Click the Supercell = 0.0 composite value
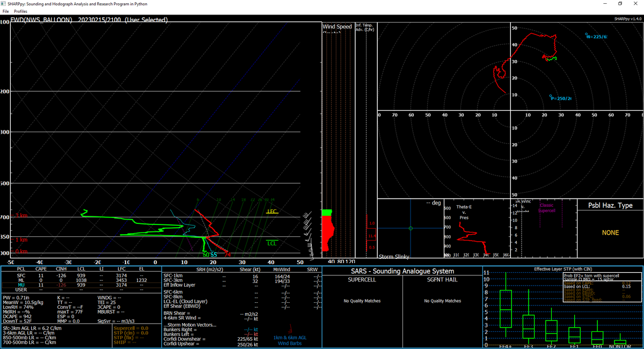Viewport: 644px width, 349px height. click(131, 328)
